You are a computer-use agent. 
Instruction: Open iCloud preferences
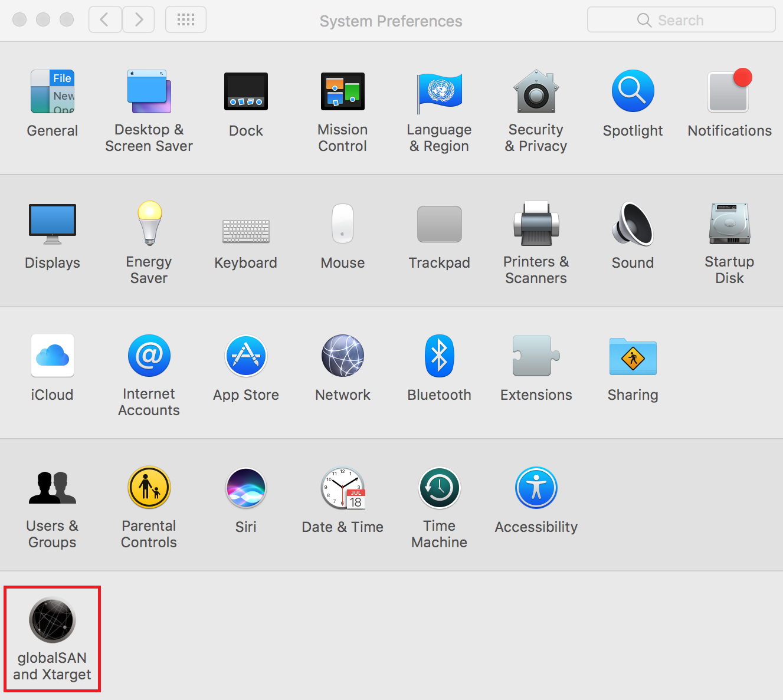click(x=52, y=356)
